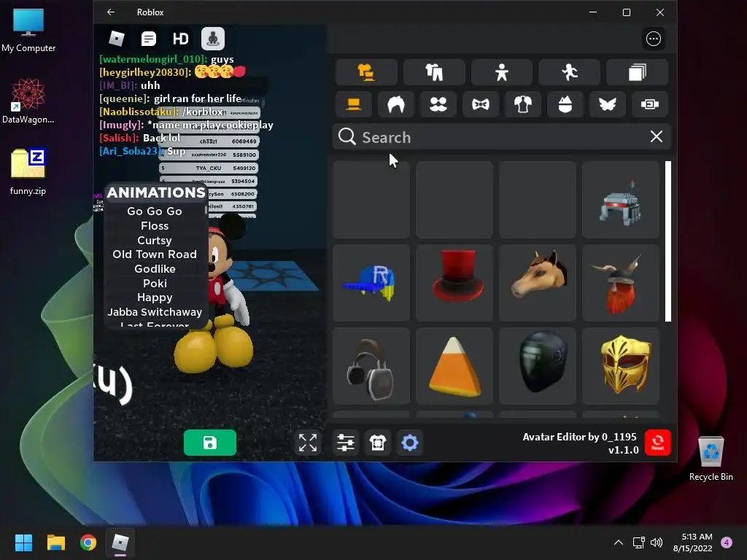This screenshot has width=747, height=560.
Task: Equip the headphones accessory
Action: (x=371, y=366)
